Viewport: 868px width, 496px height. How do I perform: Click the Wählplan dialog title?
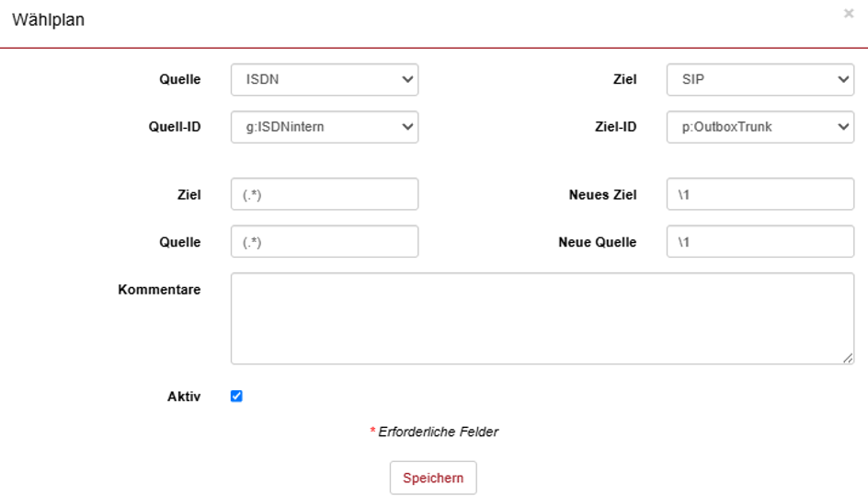[x=48, y=20]
